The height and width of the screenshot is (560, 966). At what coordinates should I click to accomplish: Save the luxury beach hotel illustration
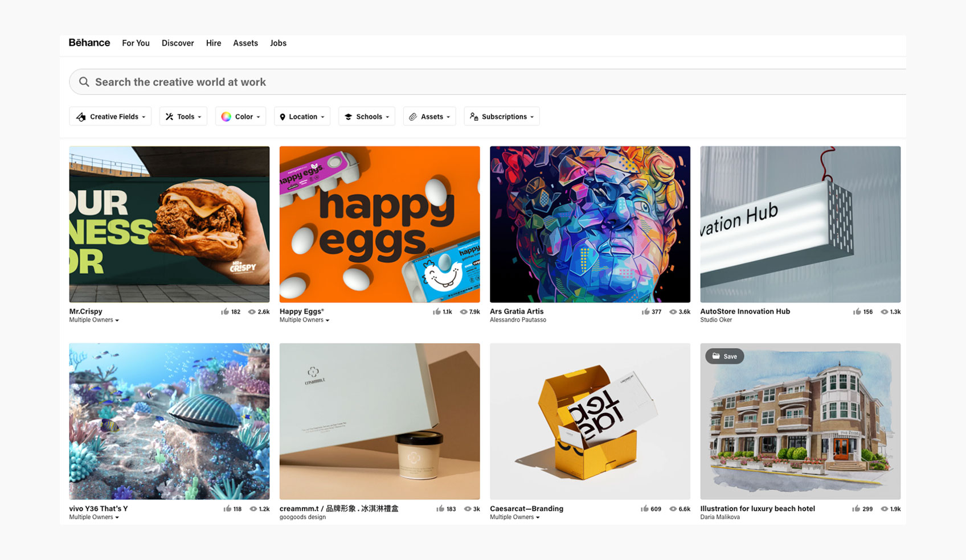[724, 356]
